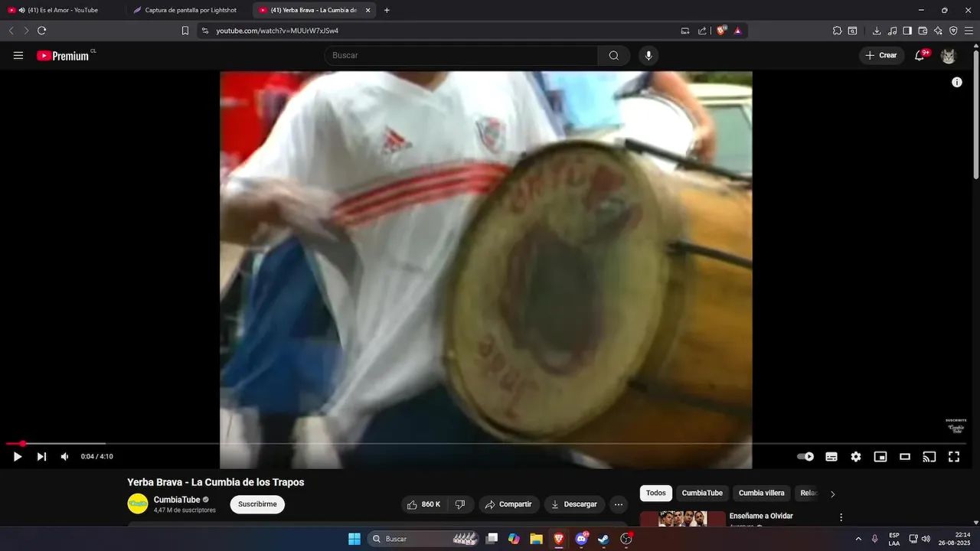Click the address bar URL
This screenshot has width=980, height=551.
click(x=277, y=31)
